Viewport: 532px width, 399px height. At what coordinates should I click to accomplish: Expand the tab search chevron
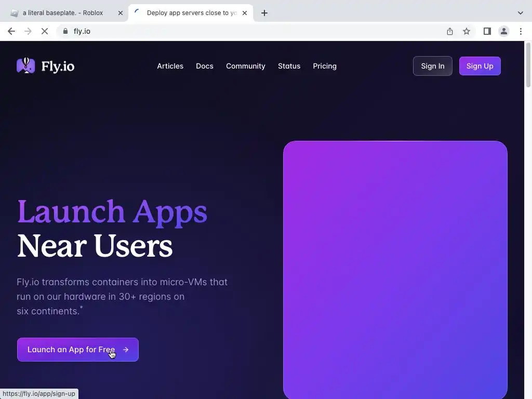click(x=521, y=13)
